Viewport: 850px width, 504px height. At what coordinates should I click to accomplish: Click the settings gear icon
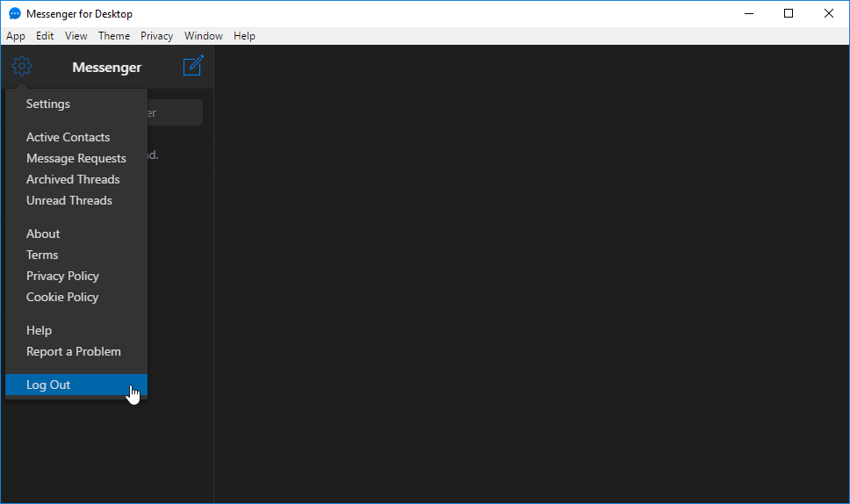point(22,66)
